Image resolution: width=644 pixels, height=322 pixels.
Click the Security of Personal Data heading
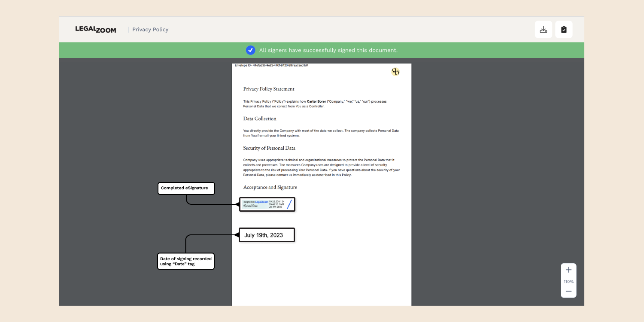[269, 148]
